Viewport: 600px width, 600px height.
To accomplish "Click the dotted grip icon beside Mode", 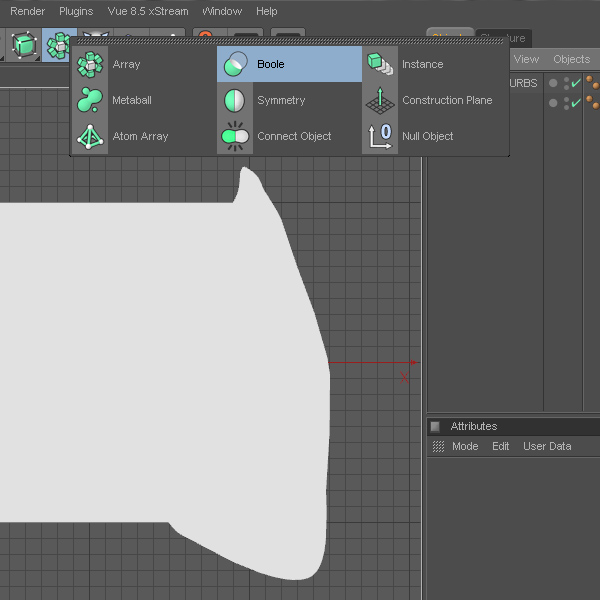I will point(438,446).
